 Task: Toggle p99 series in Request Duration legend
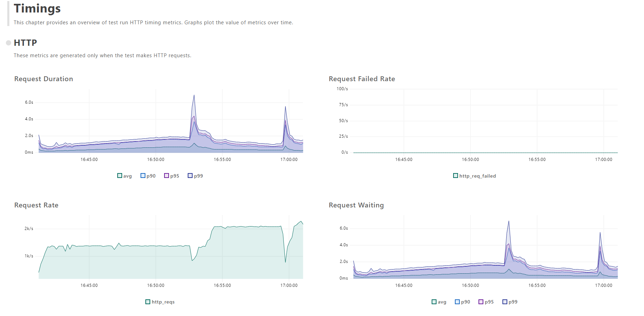tap(195, 176)
